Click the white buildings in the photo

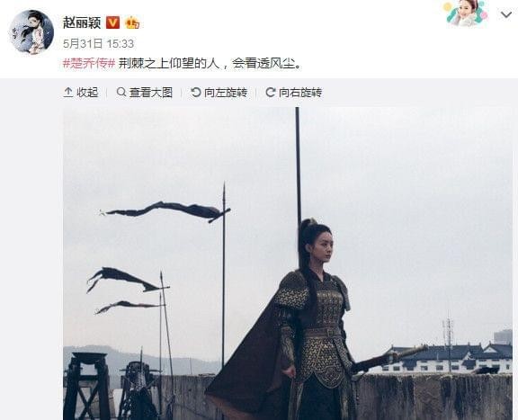coord(448,359)
